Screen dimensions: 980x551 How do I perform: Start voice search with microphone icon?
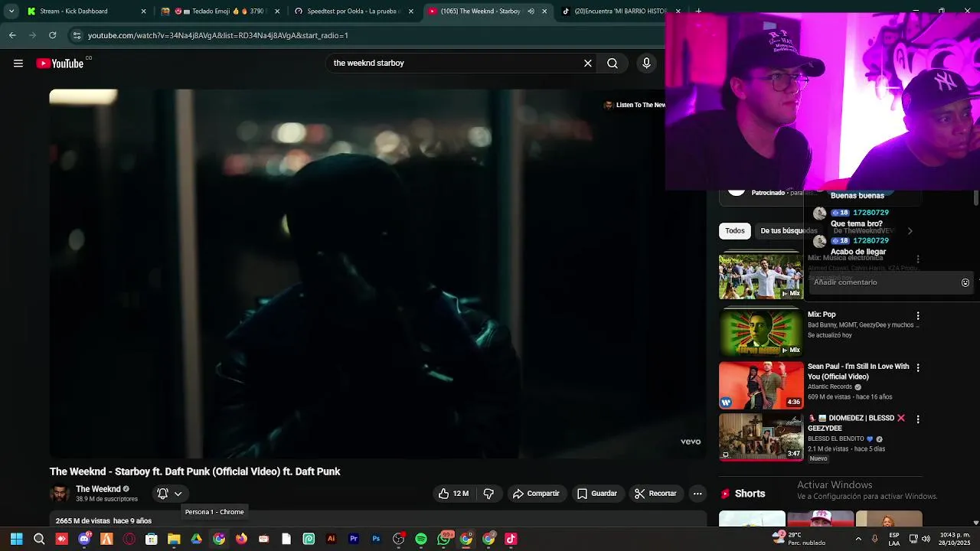click(x=646, y=64)
